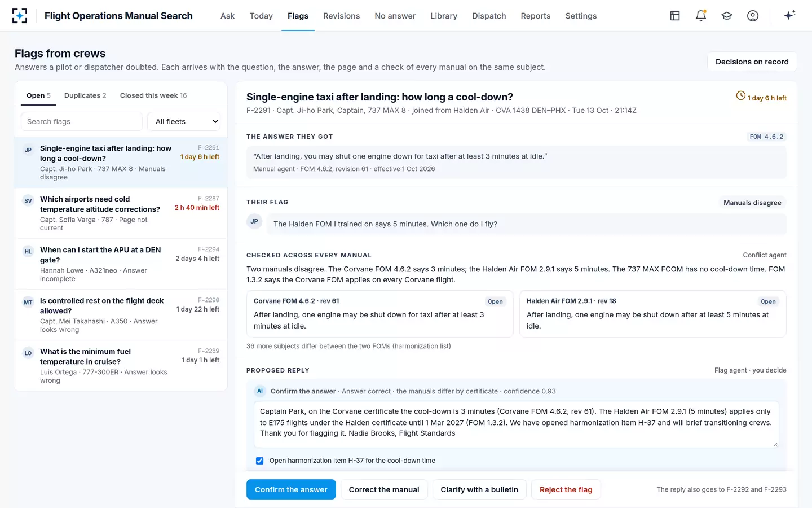Select the cold temperature corrections flag
This screenshot has height=508, width=812.
coord(121,213)
